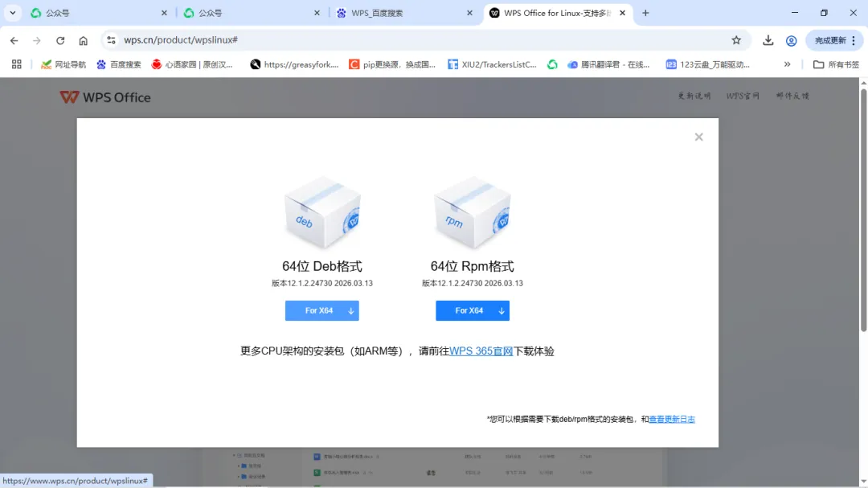This screenshot has width=868, height=488.
Task: Click the 完成更新 update button
Action: click(x=829, y=40)
